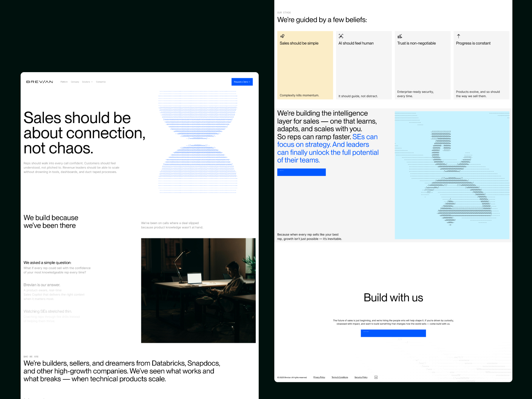The image size is (532, 399).
Task: Open the Privacy Policy footer link
Action: (x=319, y=377)
